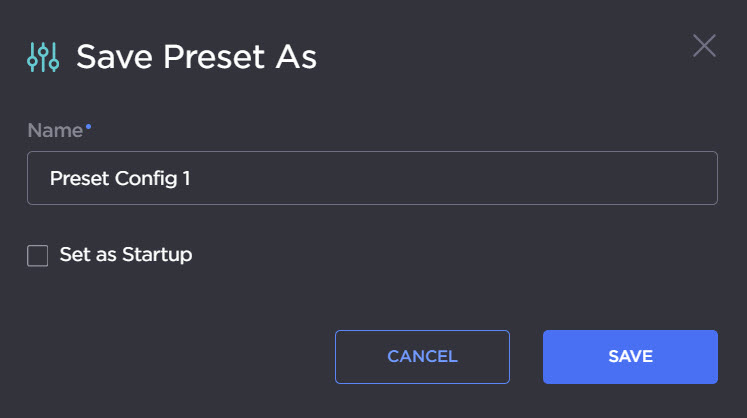Click the "Set as Startup" label text
This screenshot has width=747, height=418.
click(x=125, y=255)
